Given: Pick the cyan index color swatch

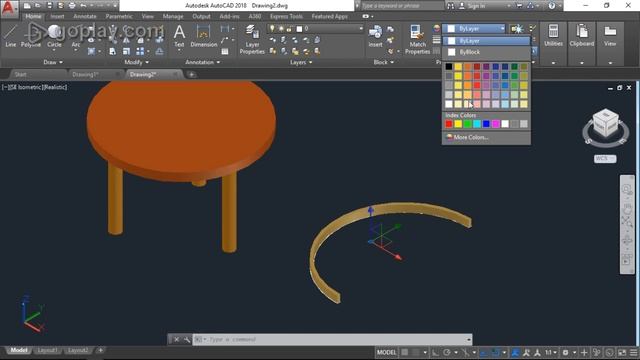Looking at the screenshot, I should tap(477, 124).
